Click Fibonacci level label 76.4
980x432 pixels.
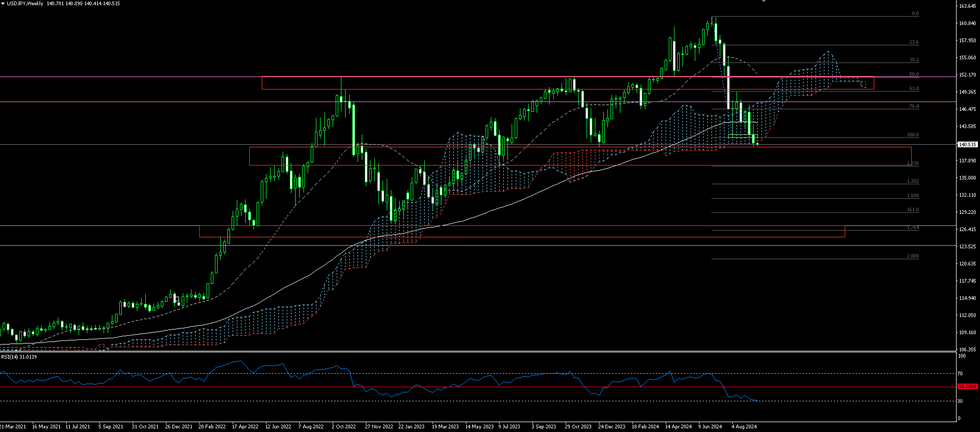coord(914,106)
